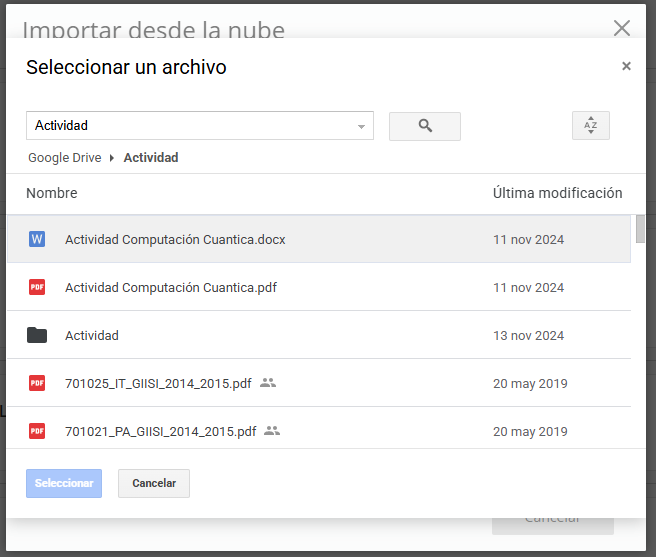
Task: Click PDF icon of Actividad Computación Cuantica.pdf
Action: [x=37, y=287]
